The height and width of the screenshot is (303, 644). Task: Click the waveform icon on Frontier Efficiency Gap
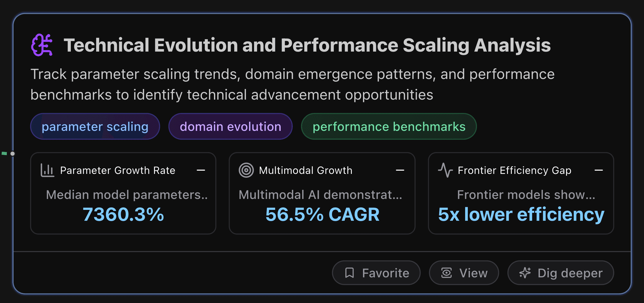pos(445,170)
